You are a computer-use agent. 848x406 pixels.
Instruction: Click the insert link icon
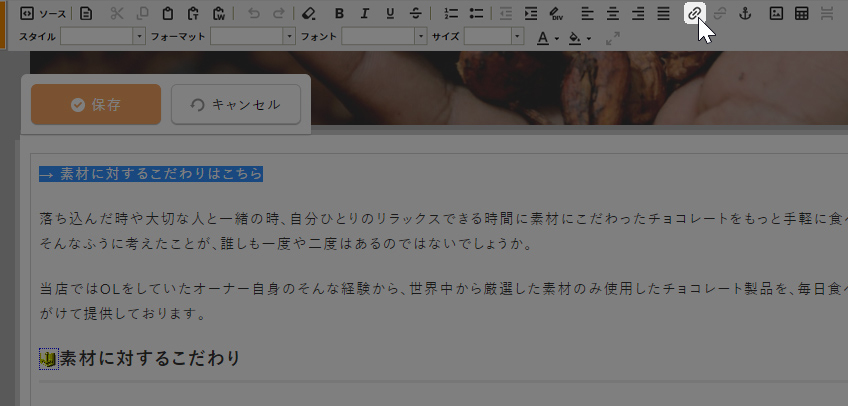pos(694,13)
